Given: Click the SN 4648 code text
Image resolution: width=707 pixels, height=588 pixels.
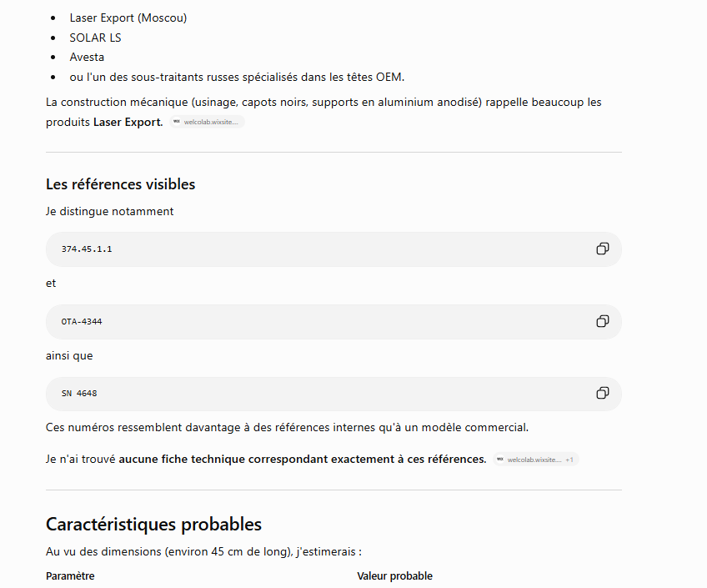Looking at the screenshot, I should coord(79,393).
